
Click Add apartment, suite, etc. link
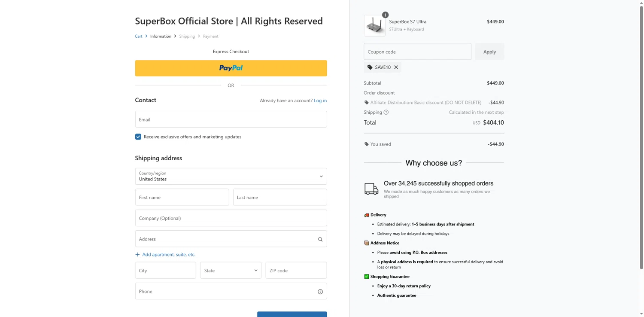[x=169, y=255]
